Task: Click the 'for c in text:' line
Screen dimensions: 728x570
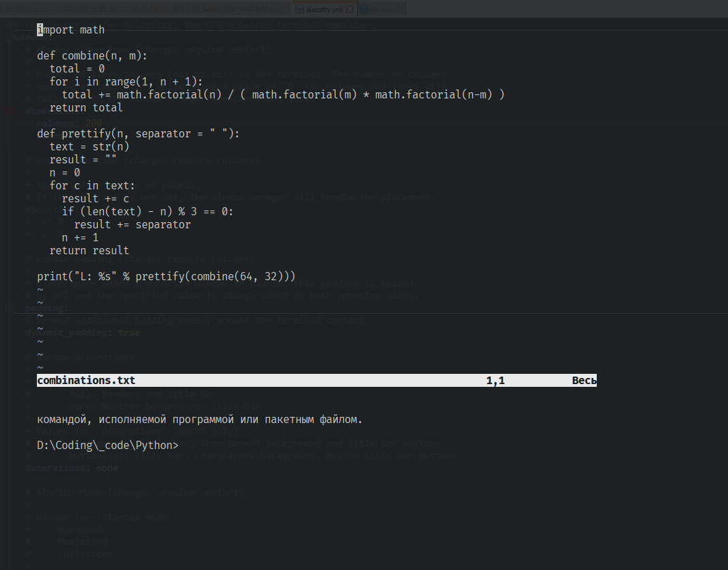Action: (x=92, y=186)
